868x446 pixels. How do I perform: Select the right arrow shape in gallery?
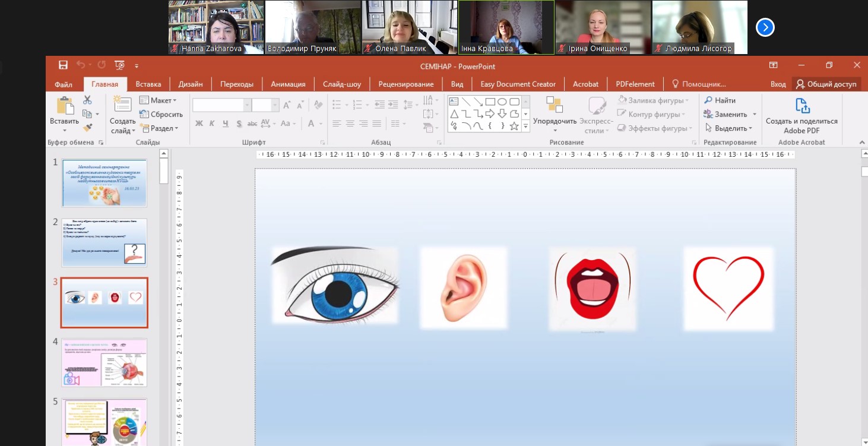490,114
